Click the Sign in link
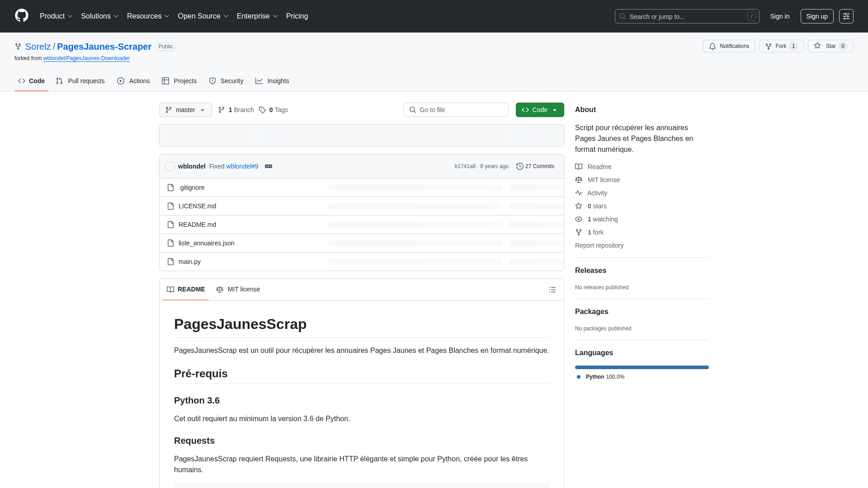The height and width of the screenshot is (488, 868). (780, 16)
